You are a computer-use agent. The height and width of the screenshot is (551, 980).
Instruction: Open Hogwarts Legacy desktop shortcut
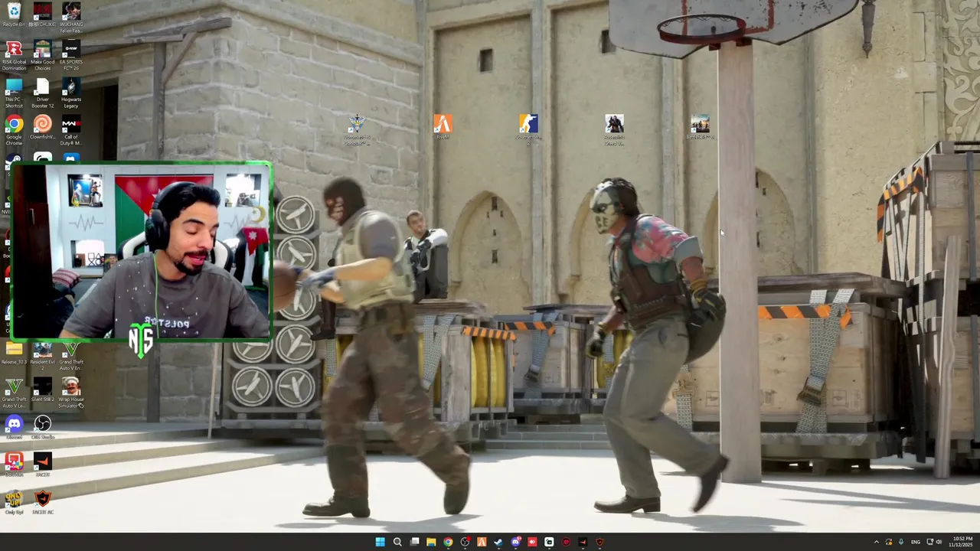70,93
